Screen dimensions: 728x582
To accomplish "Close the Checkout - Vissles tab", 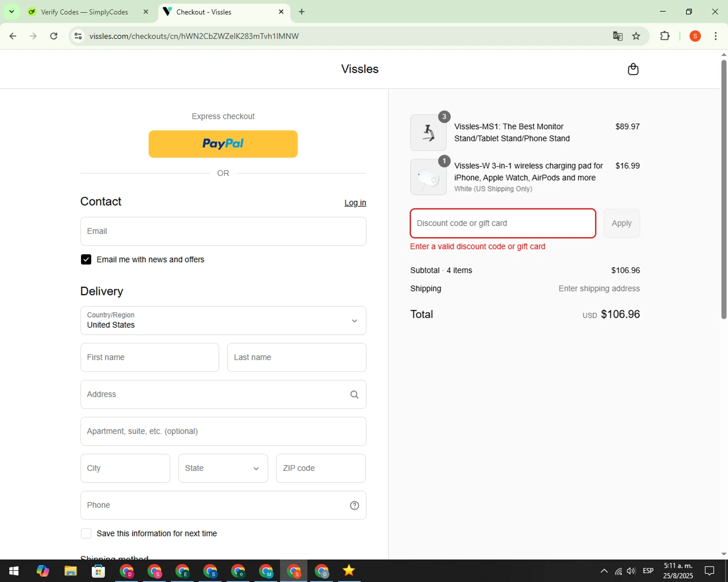I will (281, 12).
